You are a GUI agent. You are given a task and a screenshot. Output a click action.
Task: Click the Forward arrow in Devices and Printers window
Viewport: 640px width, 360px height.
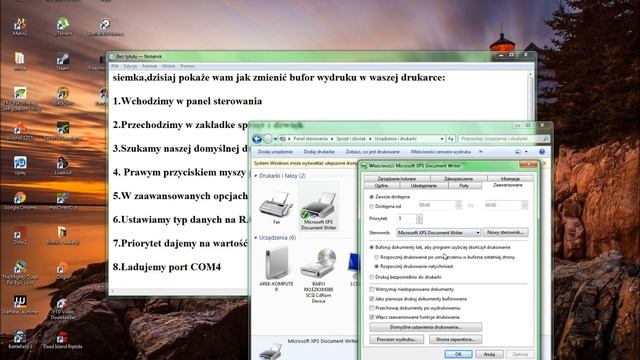268,139
